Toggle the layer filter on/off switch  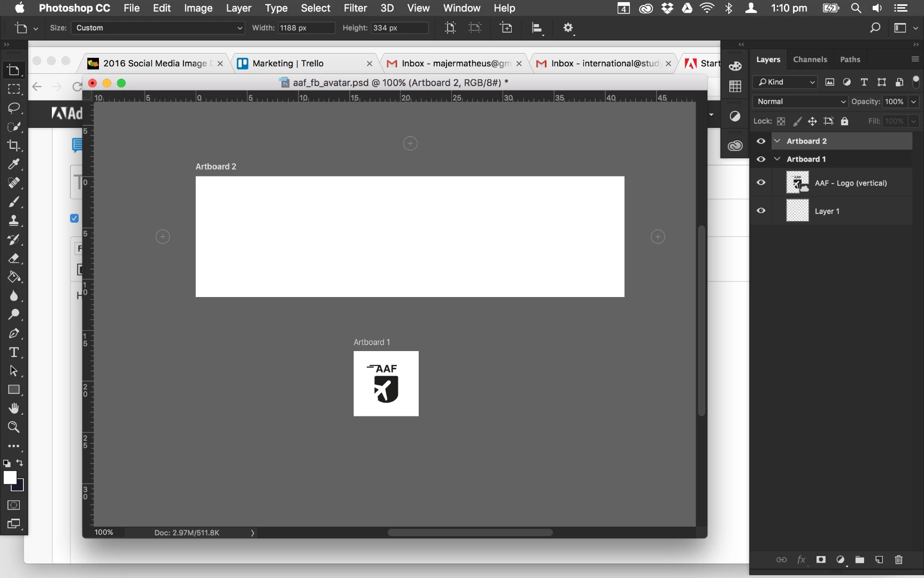(x=916, y=82)
